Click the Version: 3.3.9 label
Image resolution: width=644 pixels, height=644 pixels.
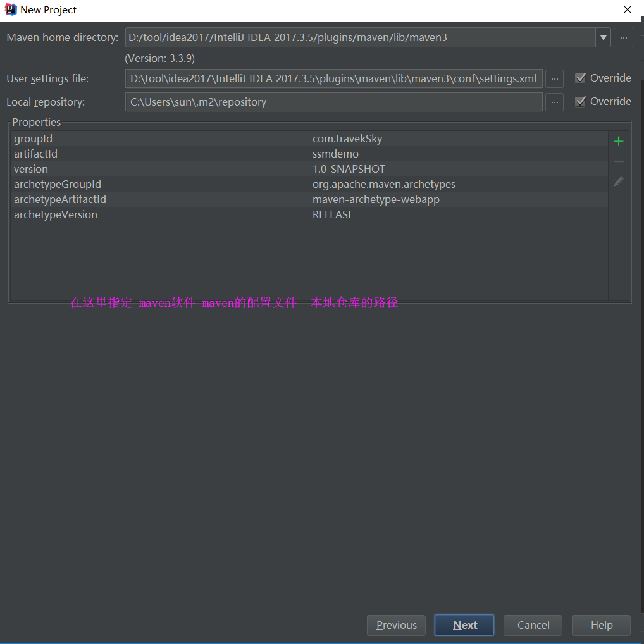[160, 58]
